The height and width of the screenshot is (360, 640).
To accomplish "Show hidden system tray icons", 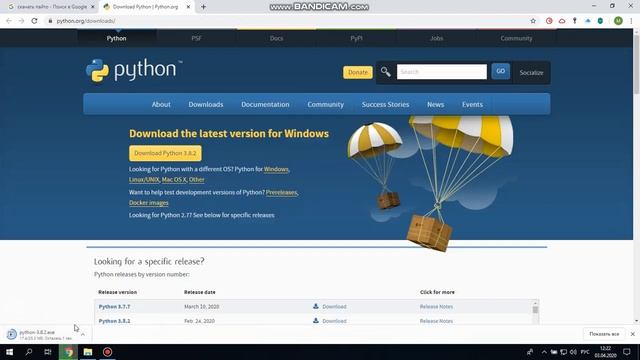I will [x=544, y=352].
